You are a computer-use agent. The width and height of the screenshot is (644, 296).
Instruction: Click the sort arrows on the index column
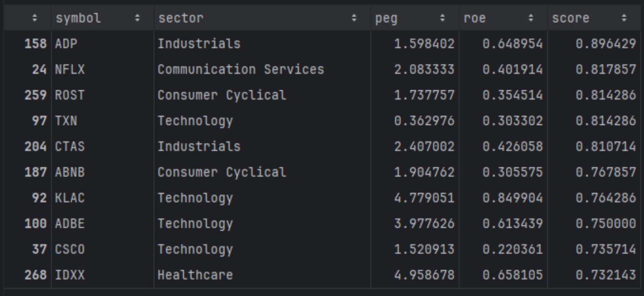click(x=35, y=18)
